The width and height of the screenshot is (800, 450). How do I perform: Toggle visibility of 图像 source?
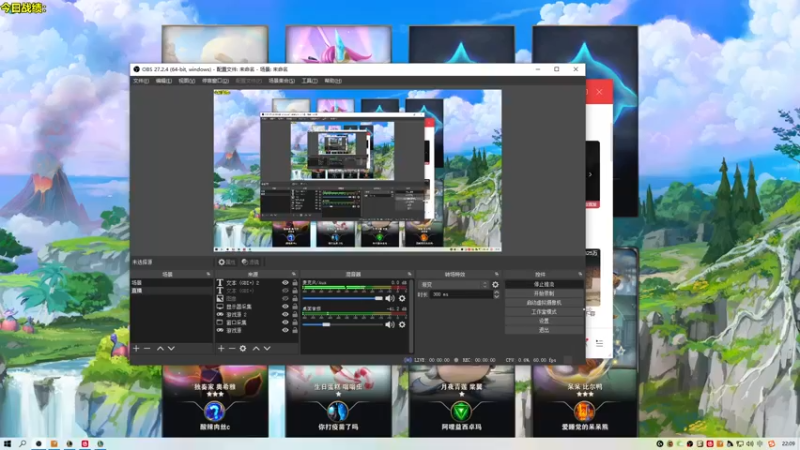click(285, 298)
